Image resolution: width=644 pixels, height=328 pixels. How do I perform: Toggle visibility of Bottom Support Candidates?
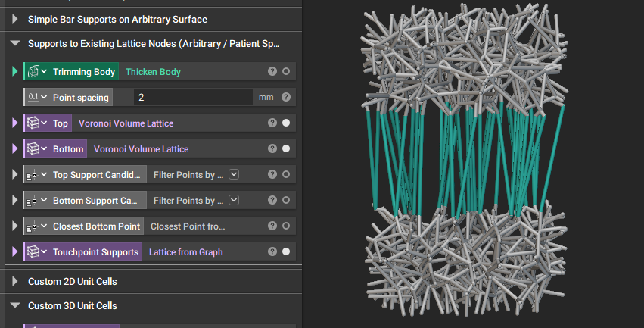pyautogui.click(x=286, y=200)
